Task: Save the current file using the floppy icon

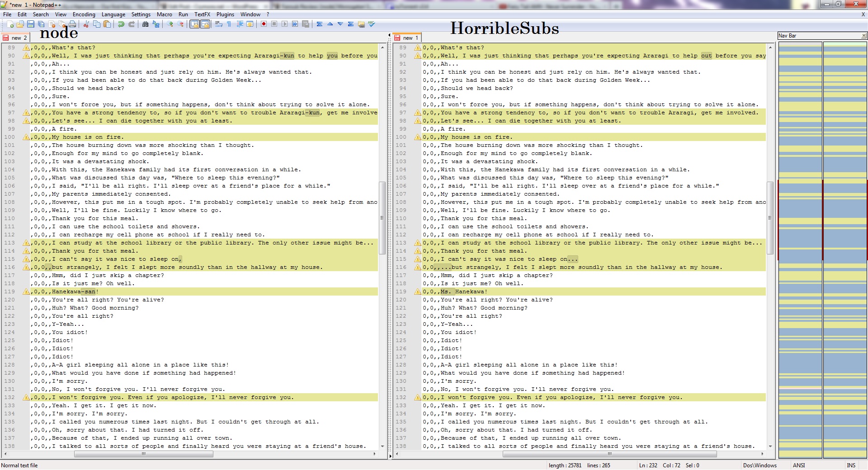Action: click(31, 24)
